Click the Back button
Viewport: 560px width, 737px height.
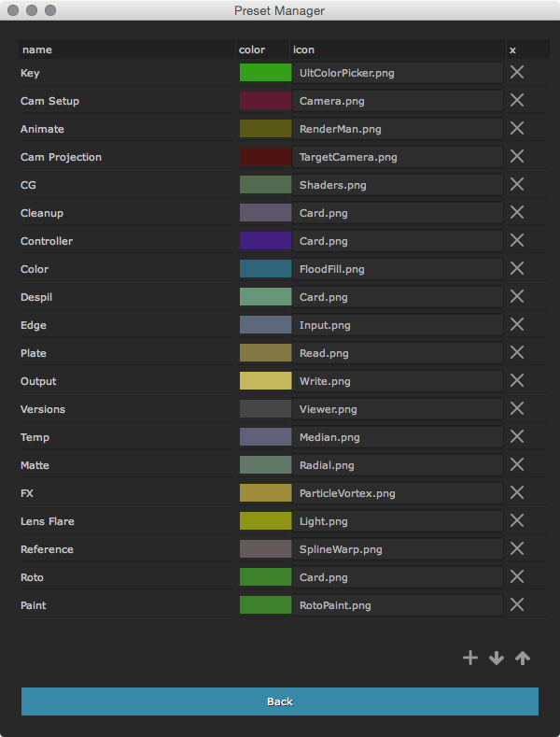click(280, 702)
